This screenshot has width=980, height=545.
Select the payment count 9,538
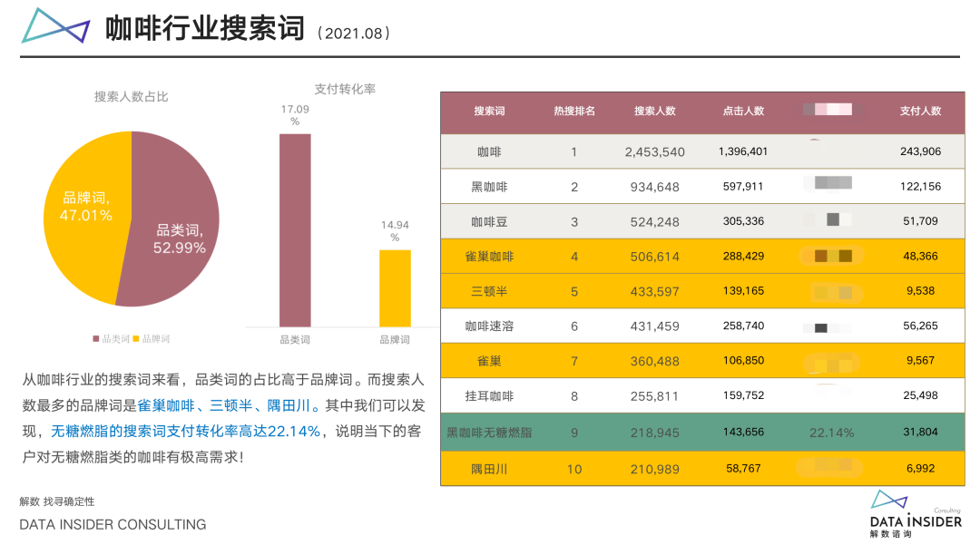pyautogui.click(x=921, y=291)
